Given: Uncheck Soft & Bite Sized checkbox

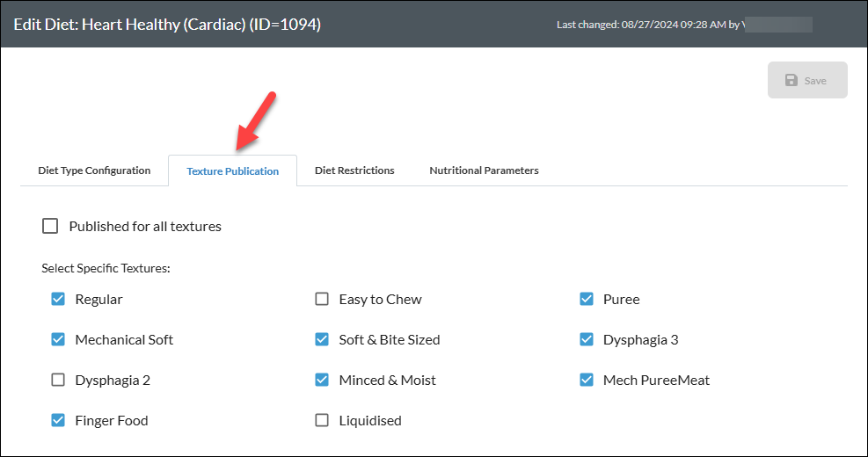Looking at the screenshot, I should (x=322, y=339).
